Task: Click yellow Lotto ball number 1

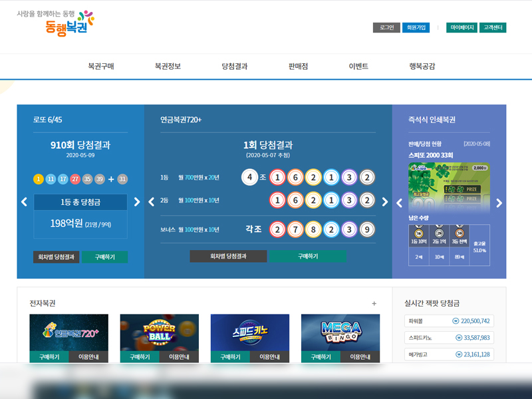Action: tap(39, 179)
